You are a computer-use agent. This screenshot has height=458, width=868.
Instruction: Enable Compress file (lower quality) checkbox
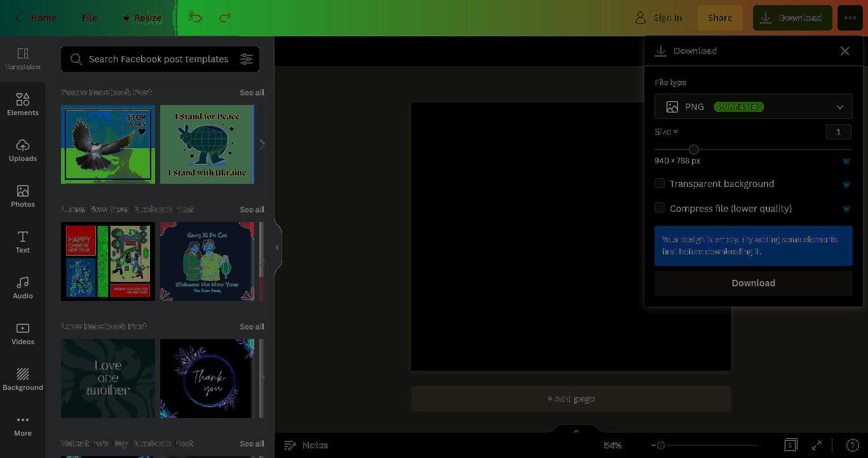click(x=660, y=208)
